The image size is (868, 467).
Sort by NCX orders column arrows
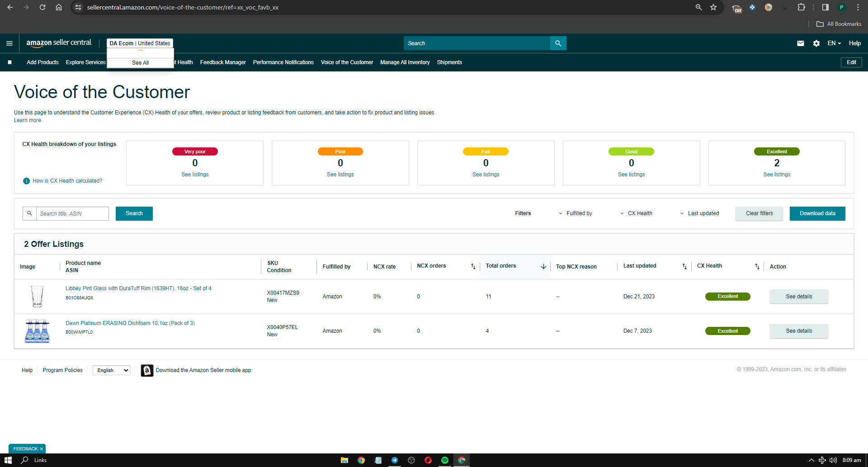[473, 266]
